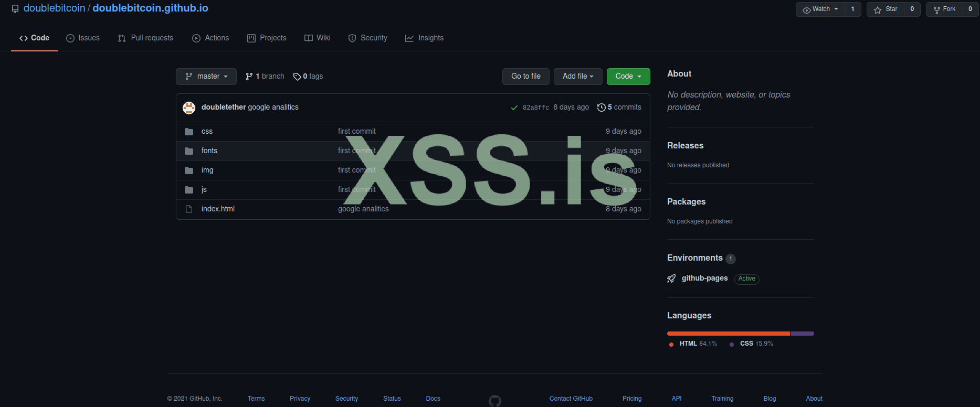The height and width of the screenshot is (407, 980).
Task: Fork this repository
Action: tap(944, 9)
